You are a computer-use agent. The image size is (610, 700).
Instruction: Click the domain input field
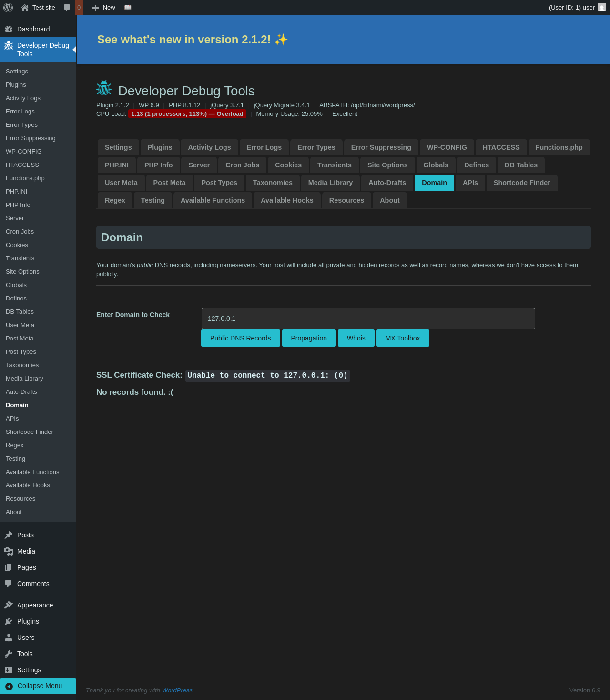368,319
